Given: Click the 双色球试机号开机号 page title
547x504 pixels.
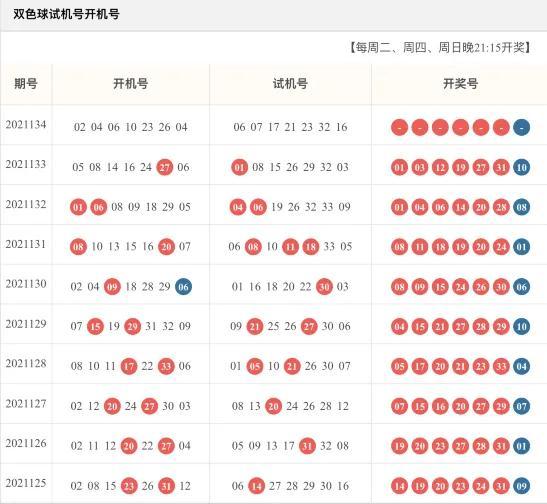Looking at the screenshot, I should pyautogui.click(x=66, y=14).
